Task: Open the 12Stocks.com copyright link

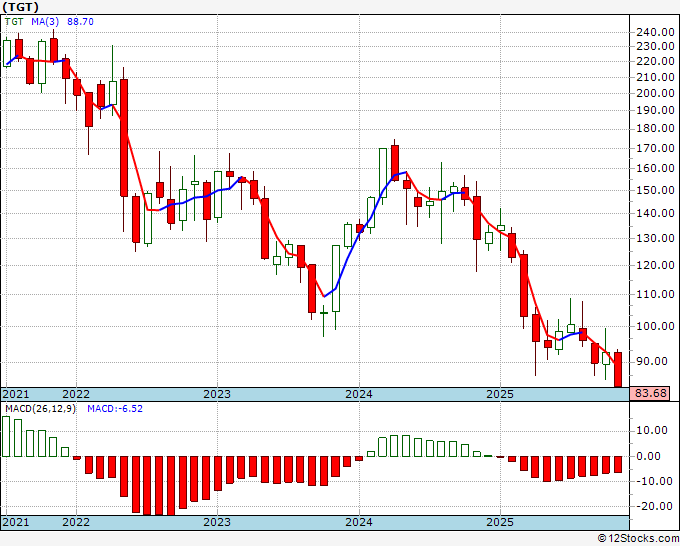Action: coord(638,539)
